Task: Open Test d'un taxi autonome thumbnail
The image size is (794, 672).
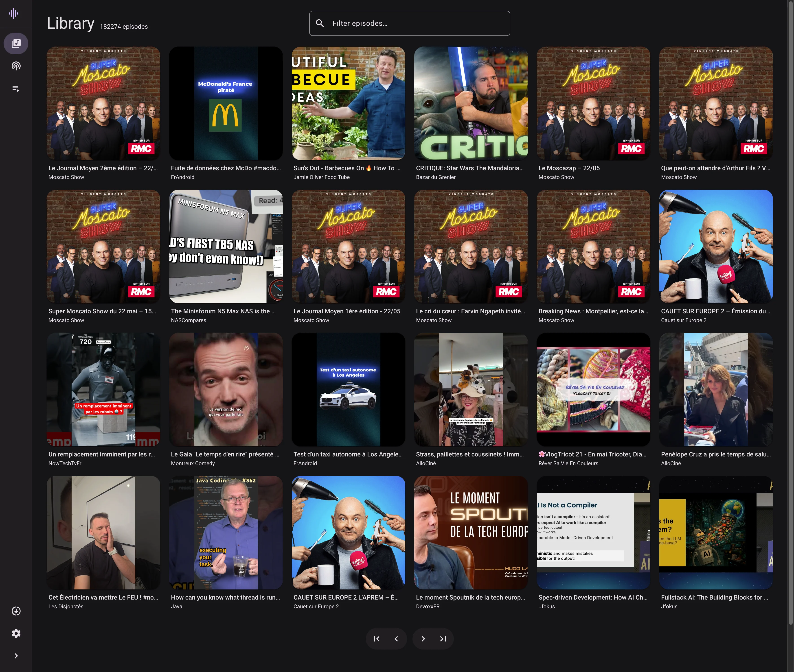Action: coord(348,390)
